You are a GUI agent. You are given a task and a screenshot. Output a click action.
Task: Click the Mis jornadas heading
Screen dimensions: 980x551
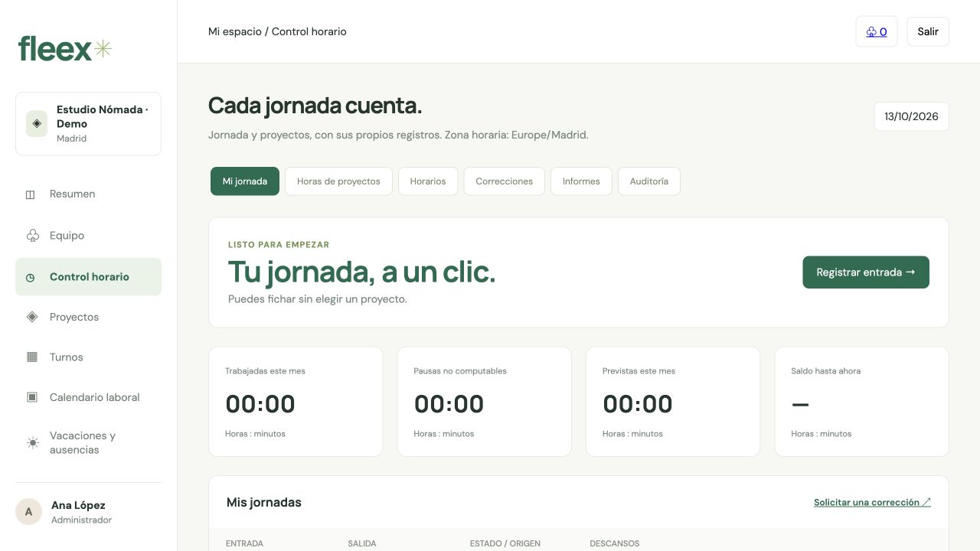(x=264, y=503)
